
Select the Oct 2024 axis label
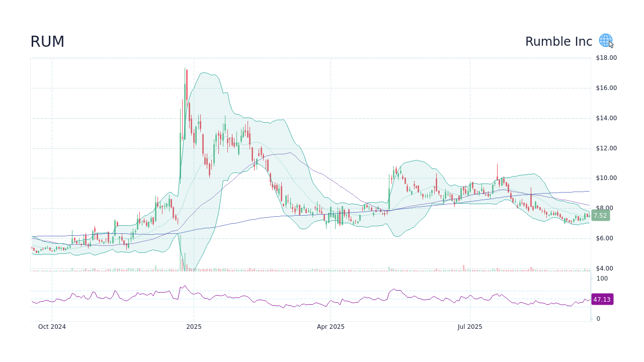(x=52, y=326)
